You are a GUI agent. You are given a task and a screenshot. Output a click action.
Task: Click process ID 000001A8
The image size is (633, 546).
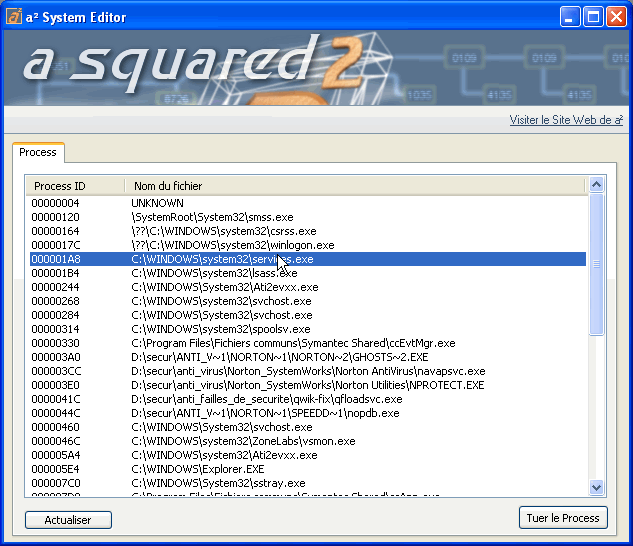pos(56,259)
